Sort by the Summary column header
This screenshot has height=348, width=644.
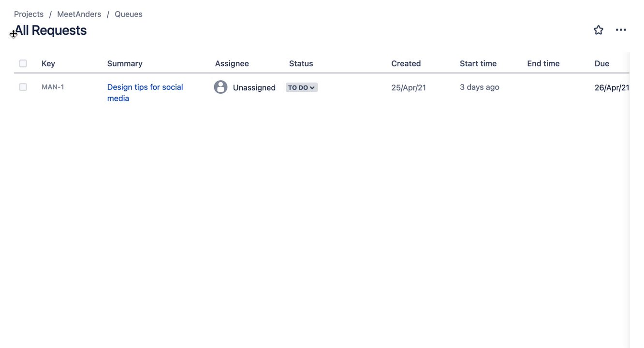click(125, 63)
